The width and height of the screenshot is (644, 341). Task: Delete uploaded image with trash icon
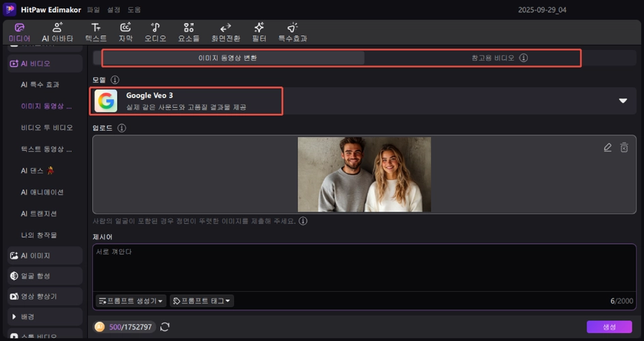point(624,147)
